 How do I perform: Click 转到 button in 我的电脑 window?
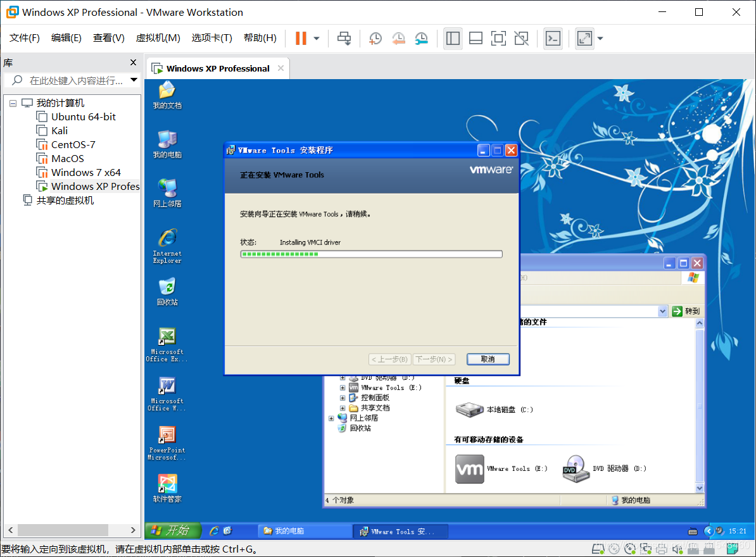click(x=686, y=311)
